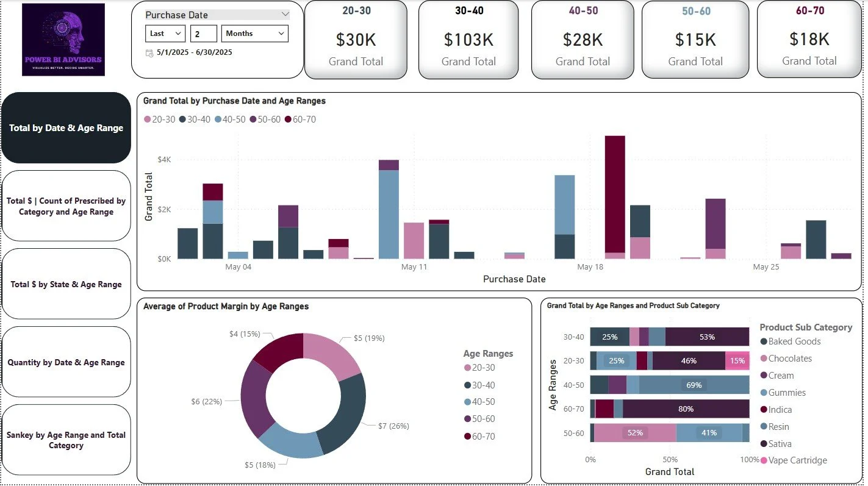The height and width of the screenshot is (486, 868).
Task: Click the large 40-50 bar before May 11
Action: click(x=389, y=215)
